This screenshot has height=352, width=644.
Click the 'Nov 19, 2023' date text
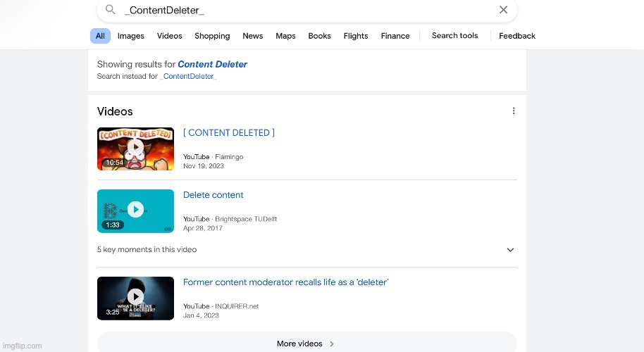(x=204, y=165)
